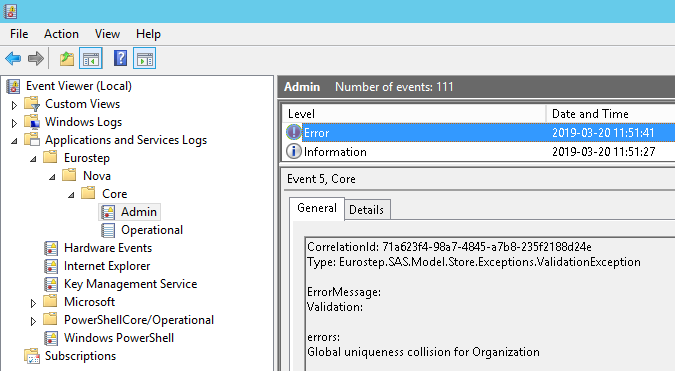The width and height of the screenshot is (675, 371).
Task: Toggle the Show/Hide Console Tree icon
Action: point(91,59)
